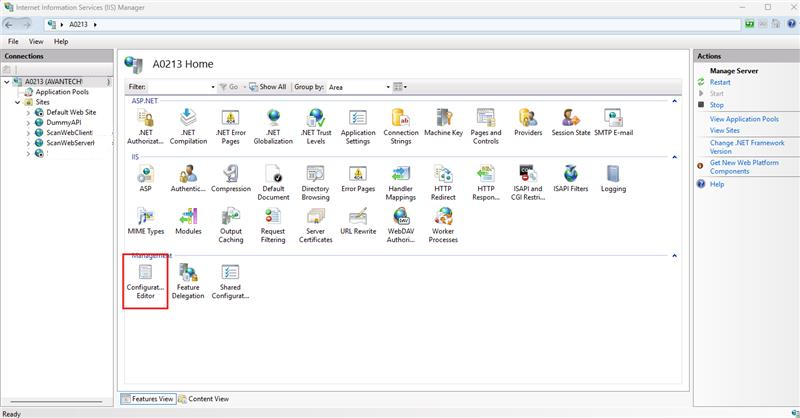Open .NET Compilation feature
The image size is (800, 418).
click(188, 127)
